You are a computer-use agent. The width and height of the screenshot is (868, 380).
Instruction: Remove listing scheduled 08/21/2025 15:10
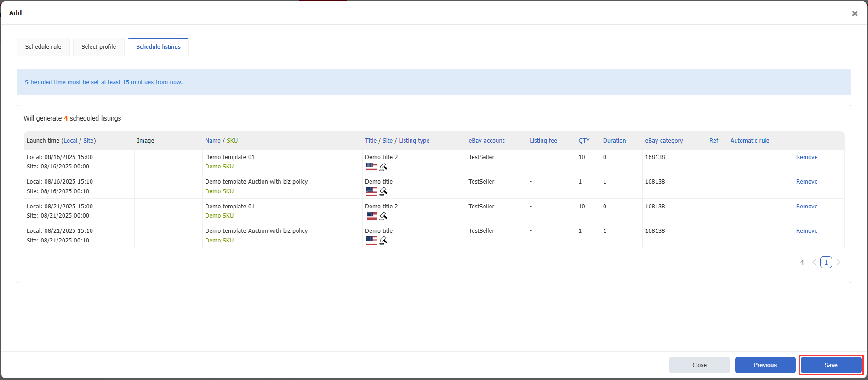[807, 231]
